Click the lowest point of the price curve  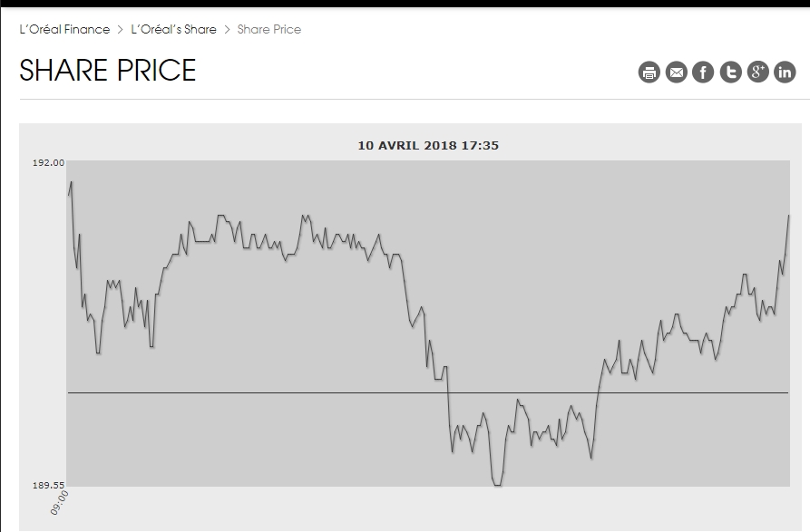(496, 485)
